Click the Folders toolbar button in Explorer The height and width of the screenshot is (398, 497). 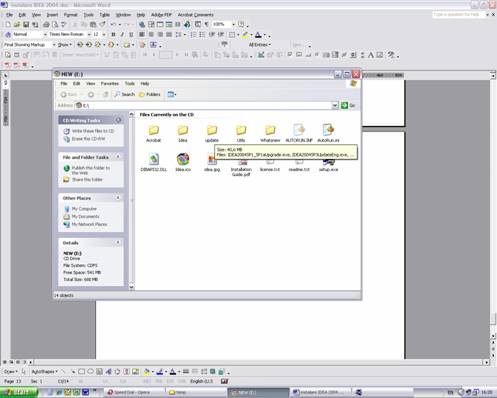coord(149,94)
